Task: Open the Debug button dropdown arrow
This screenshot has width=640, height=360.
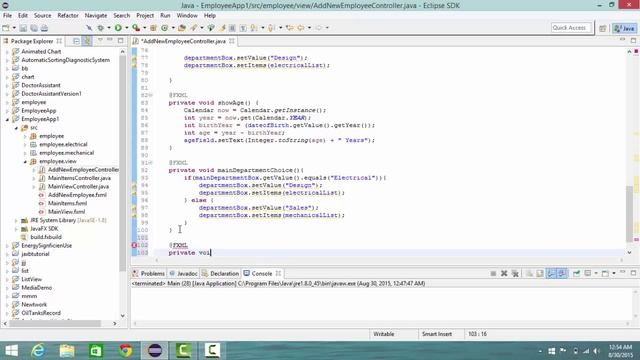Action: pyautogui.click(x=109, y=28)
